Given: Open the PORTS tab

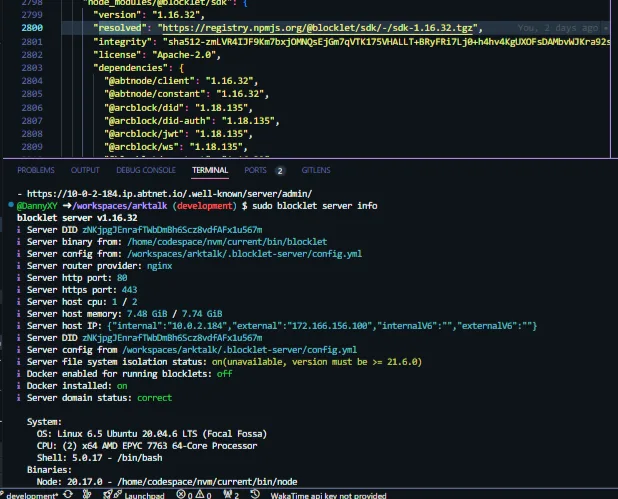Looking at the screenshot, I should (255, 170).
